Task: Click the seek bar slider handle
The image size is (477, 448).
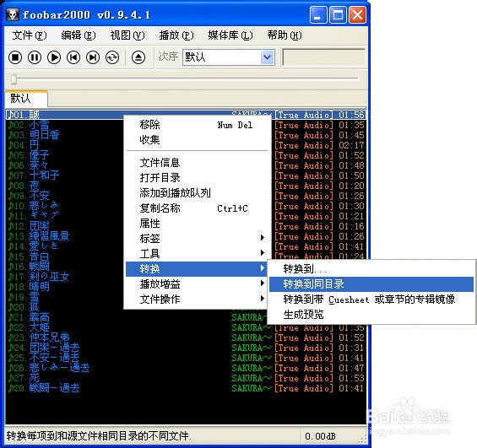Action: coord(14,78)
